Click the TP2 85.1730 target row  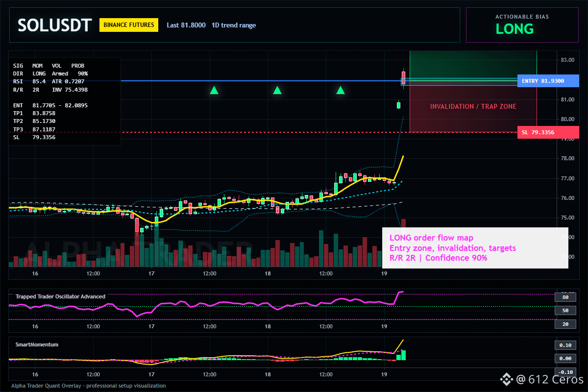[34, 122]
